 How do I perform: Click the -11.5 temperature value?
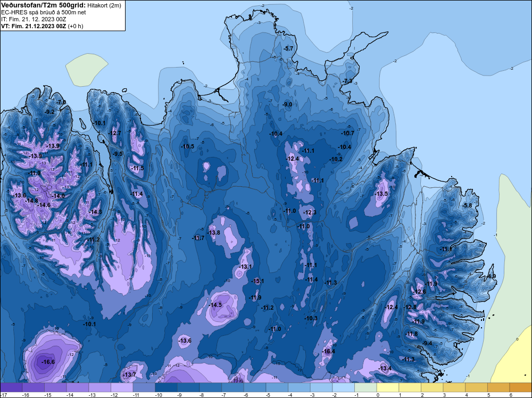tap(137, 168)
